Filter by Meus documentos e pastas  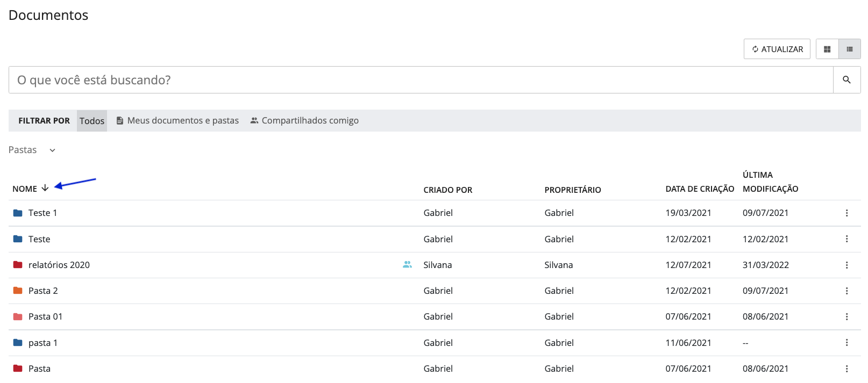177,121
